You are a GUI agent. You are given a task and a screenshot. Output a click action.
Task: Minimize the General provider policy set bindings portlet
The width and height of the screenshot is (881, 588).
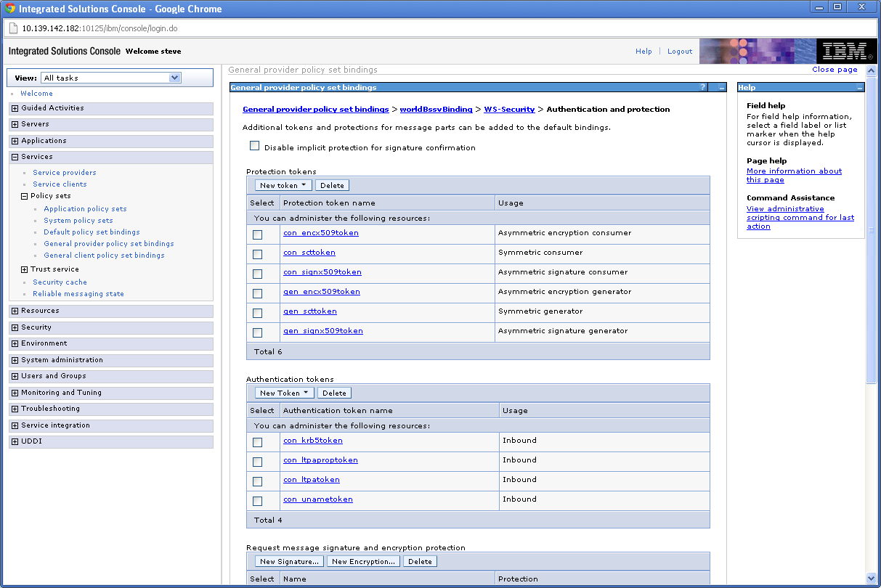pyautogui.click(x=722, y=87)
